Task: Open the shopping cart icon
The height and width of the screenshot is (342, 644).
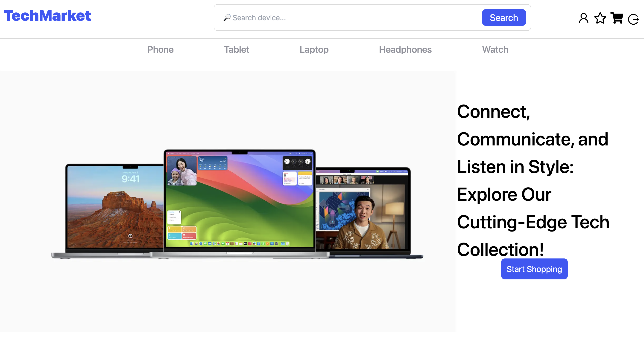Action: pyautogui.click(x=617, y=18)
